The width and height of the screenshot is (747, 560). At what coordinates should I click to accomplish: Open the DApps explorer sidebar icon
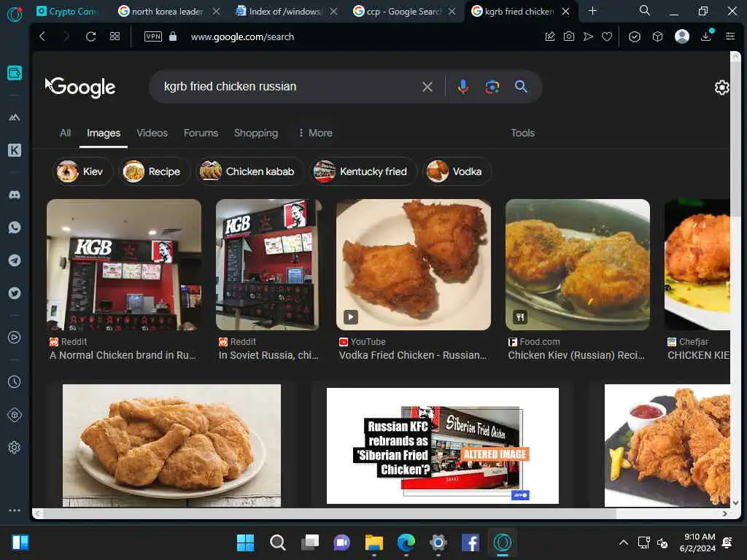tap(15, 117)
